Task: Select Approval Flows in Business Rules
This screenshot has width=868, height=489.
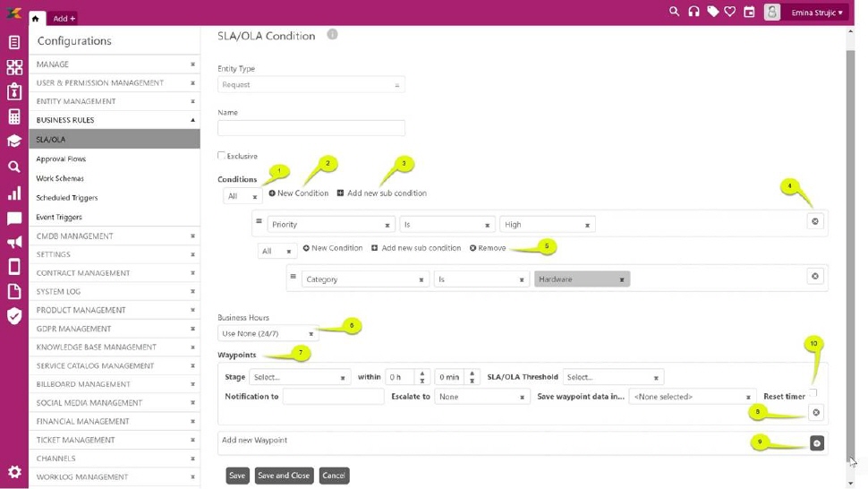Action: point(61,159)
